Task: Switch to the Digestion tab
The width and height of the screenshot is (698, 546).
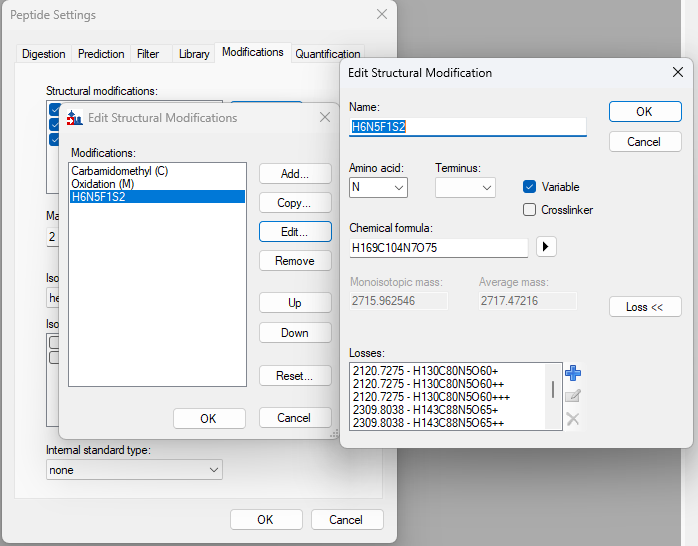Action: click(x=44, y=54)
